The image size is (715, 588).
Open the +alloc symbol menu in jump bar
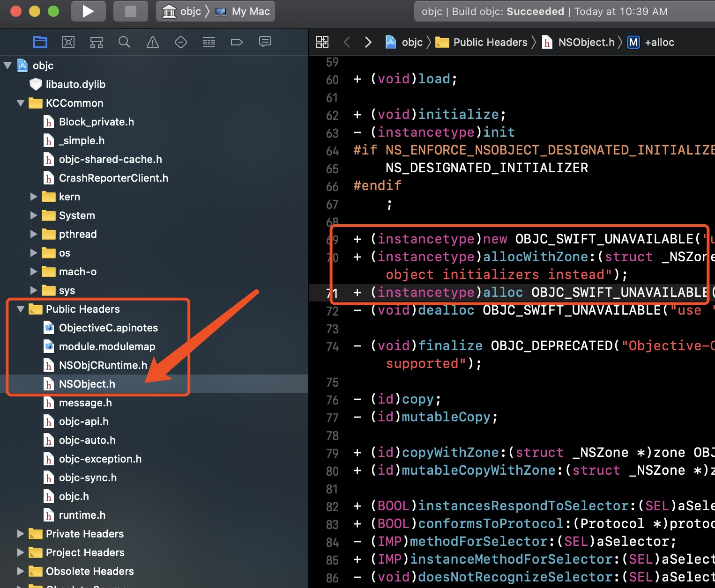click(651, 42)
